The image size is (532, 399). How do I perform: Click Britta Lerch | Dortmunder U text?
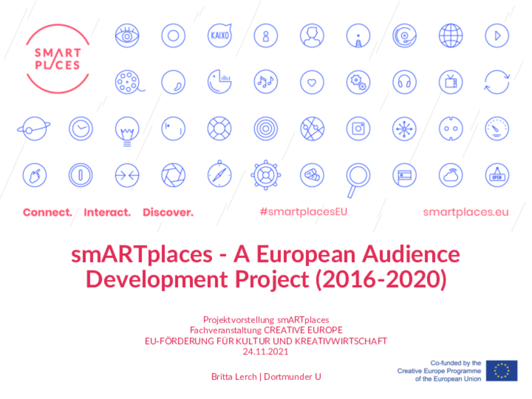(x=266, y=377)
